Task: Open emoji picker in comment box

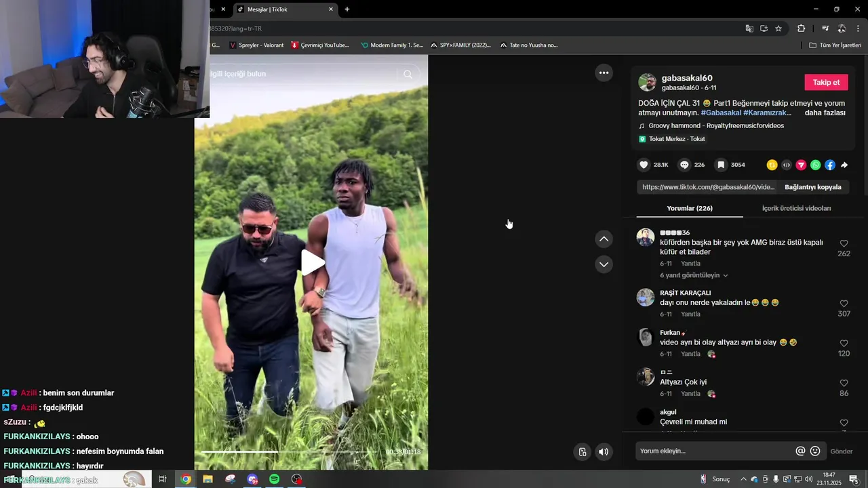Action: click(815, 451)
